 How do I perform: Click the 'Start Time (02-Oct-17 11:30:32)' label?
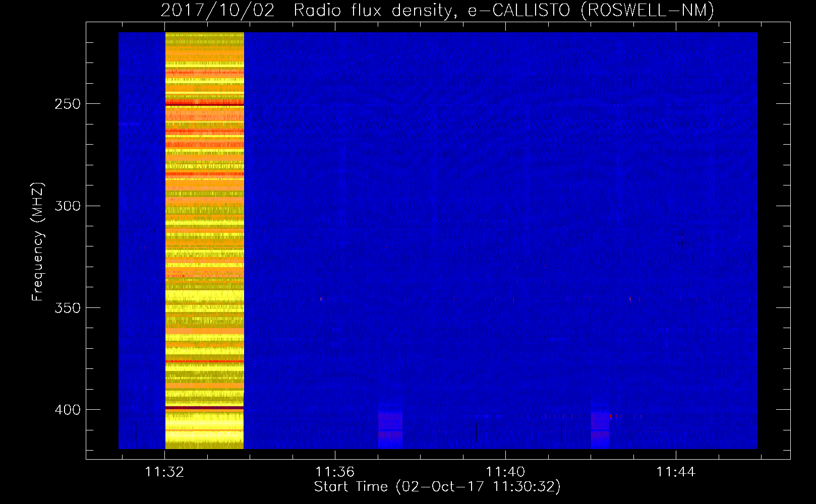(437, 487)
